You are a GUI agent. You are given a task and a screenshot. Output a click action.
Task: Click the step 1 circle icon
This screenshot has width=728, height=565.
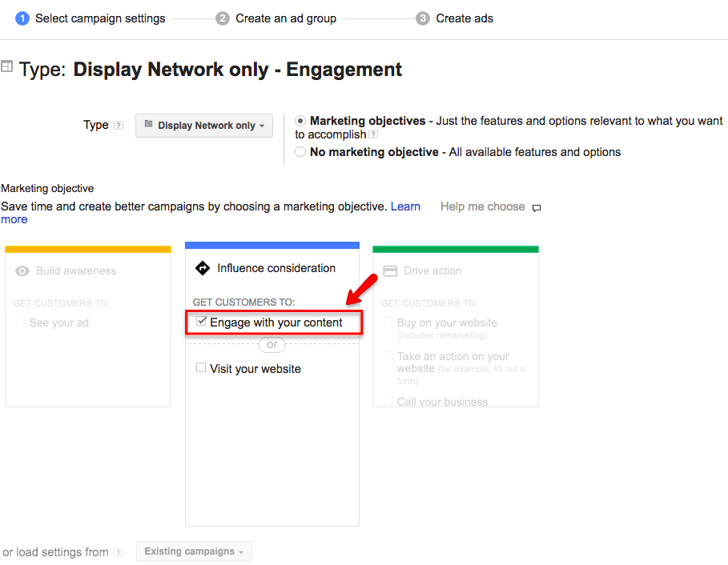tap(22, 18)
